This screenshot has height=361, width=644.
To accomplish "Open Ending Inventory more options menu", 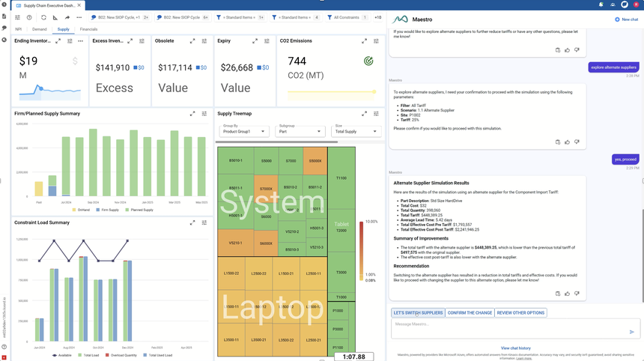I will pos(81,41).
